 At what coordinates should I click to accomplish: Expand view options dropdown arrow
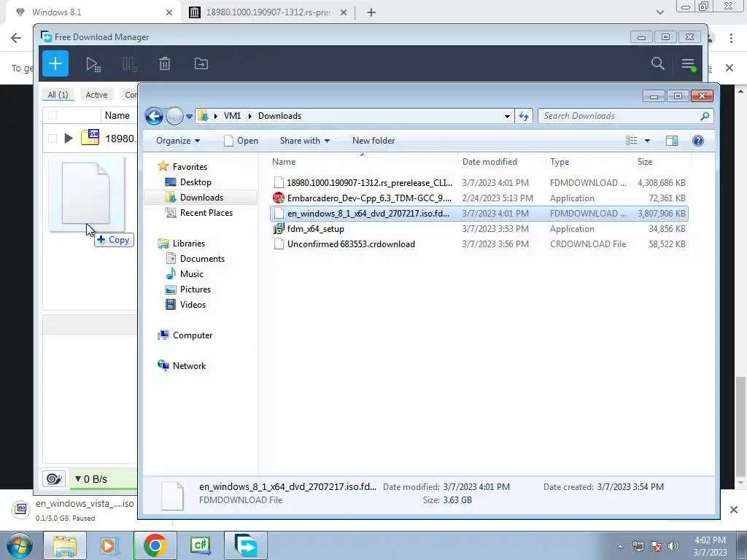pyautogui.click(x=647, y=141)
